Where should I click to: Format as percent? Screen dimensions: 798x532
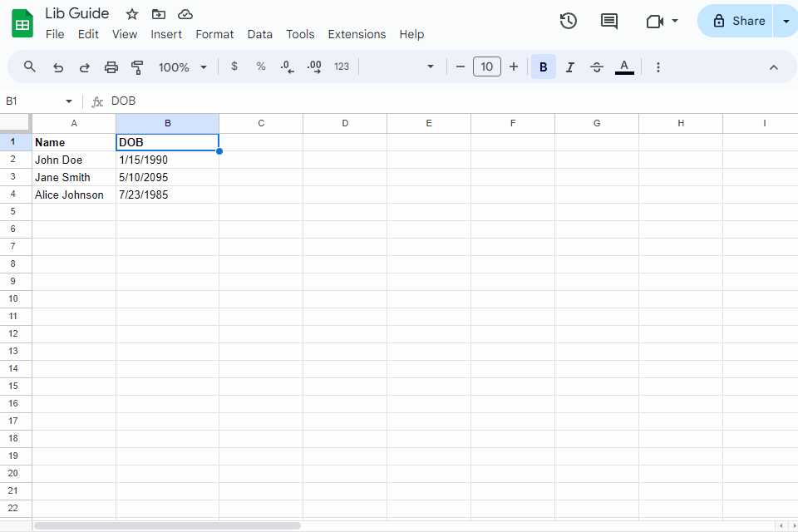coord(261,66)
